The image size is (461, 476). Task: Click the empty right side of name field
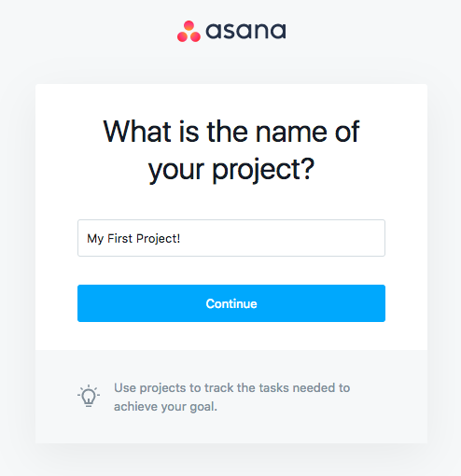(x=296, y=238)
